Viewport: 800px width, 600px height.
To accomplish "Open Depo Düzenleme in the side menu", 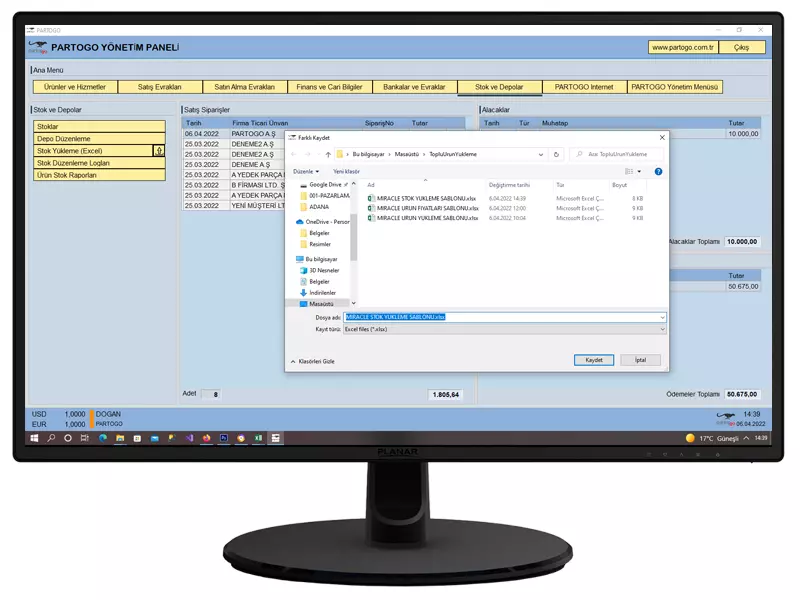I will click(x=99, y=139).
